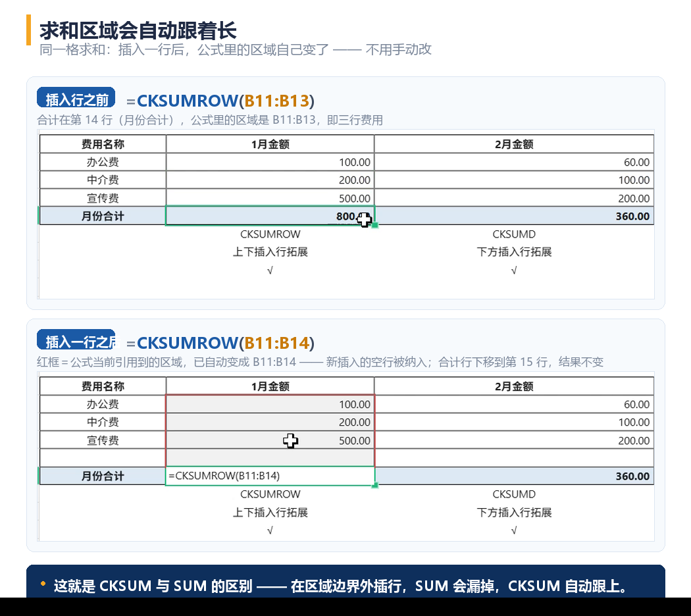This screenshot has width=691, height=616.
Task: Select 宣传费 2月 200.00 in 插入一行之后 table
Action: [514, 440]
